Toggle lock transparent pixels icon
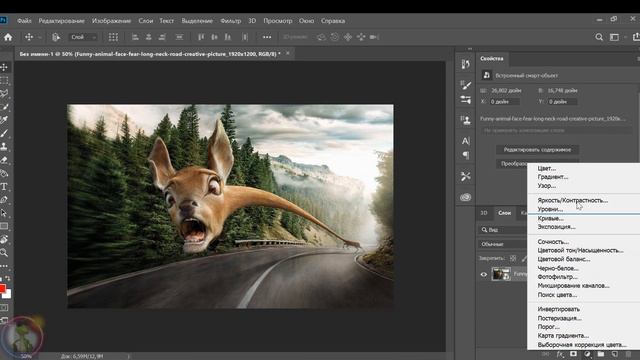The image size is (640, 360). 513,258
